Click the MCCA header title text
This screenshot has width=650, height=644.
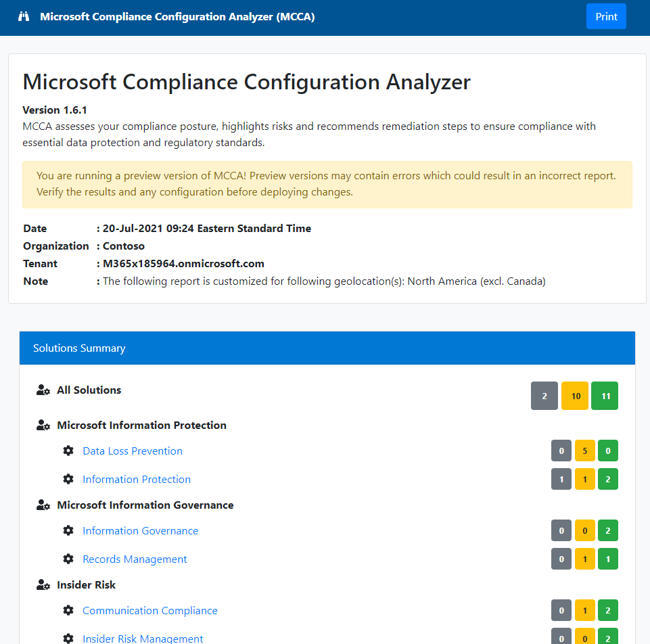[x=177, y=17]
